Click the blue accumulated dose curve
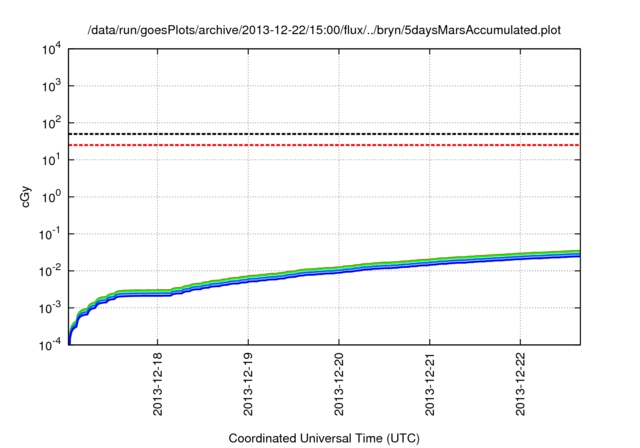The height and width of the screenshot is (448, 640). pyautogui.click(x=339, y=271)
